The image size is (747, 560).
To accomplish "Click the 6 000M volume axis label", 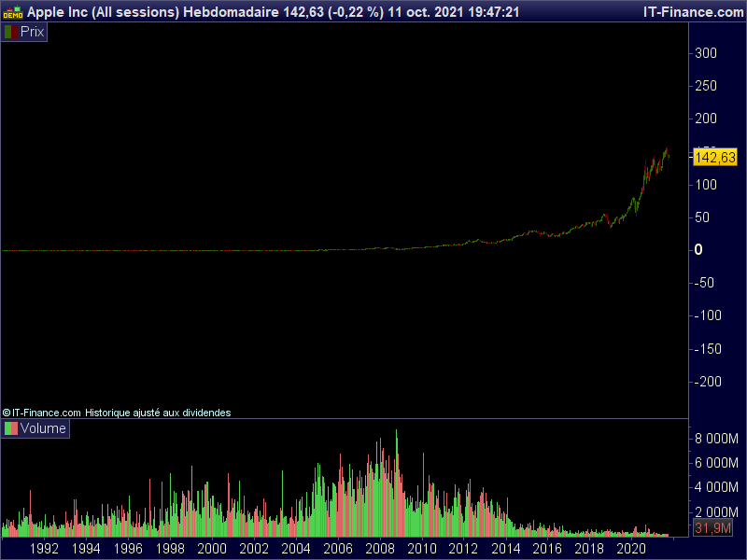I will (x=716, y=462).
